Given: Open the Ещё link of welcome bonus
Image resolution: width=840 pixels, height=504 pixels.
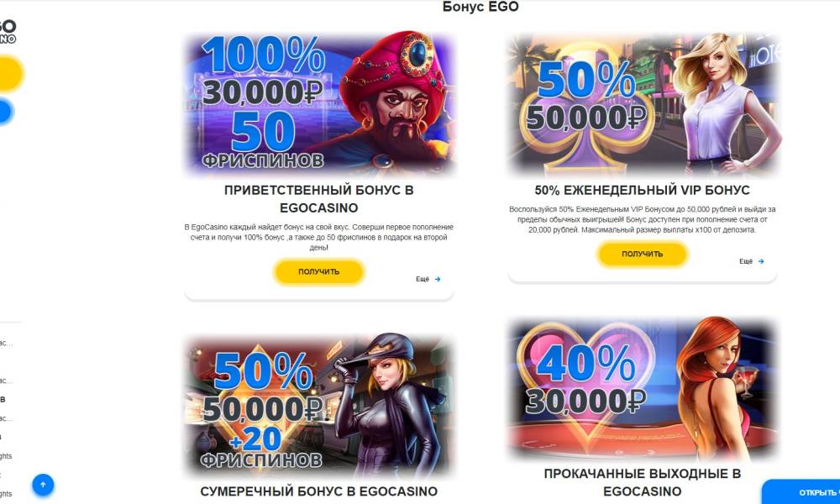Looking at the screenshot, I should [423, 279].
